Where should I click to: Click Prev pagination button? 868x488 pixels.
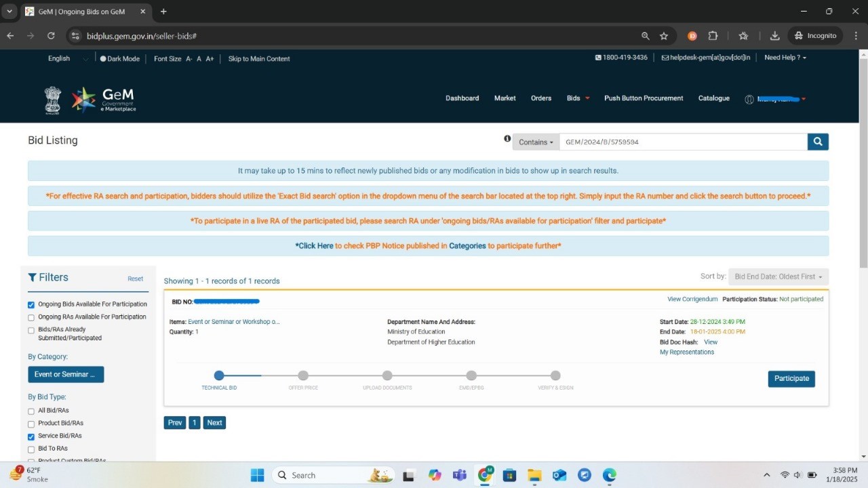(175, 422)
